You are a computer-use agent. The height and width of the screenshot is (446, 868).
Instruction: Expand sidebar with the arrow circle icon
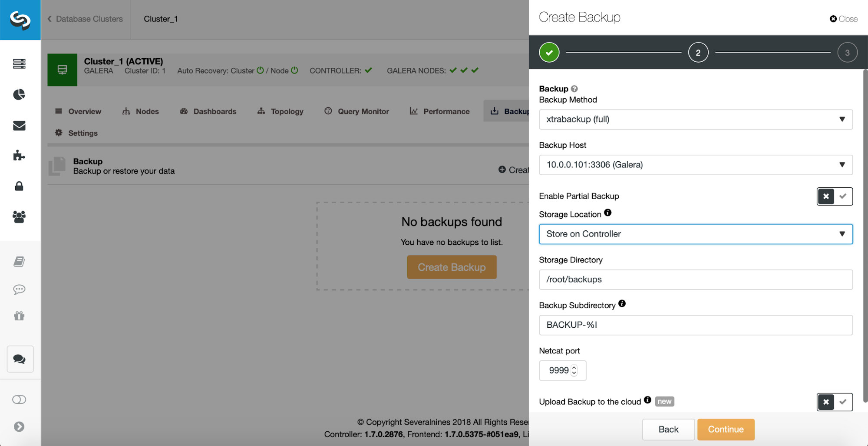[x=19, y=427]
